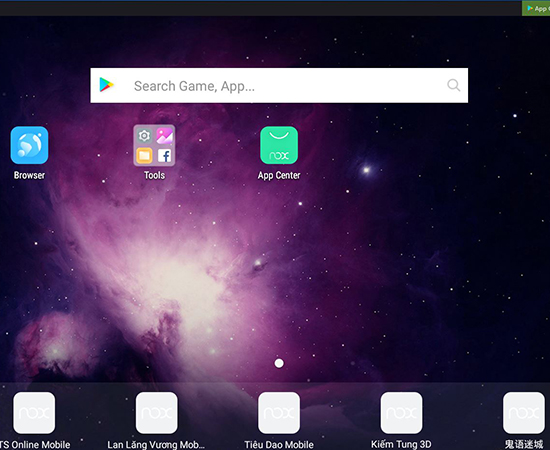The height and width of the screenshot is (450, 550).
Task: Click the home screen page indicator dot
Action: 279,363
